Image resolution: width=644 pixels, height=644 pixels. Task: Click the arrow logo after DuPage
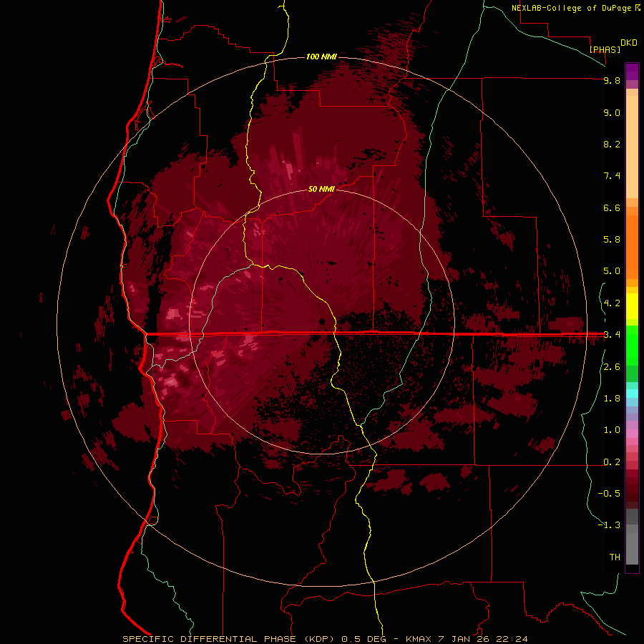637,8
